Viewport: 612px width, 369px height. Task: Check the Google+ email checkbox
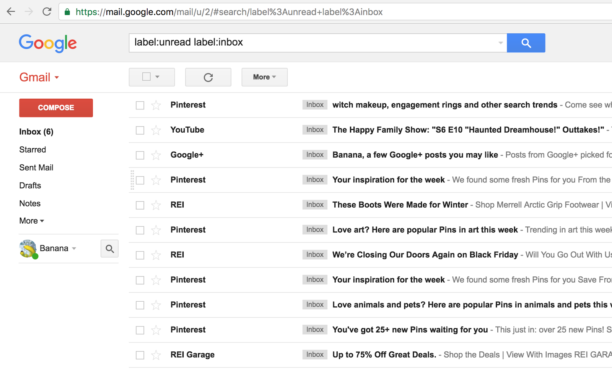click(x=140, y=155)
